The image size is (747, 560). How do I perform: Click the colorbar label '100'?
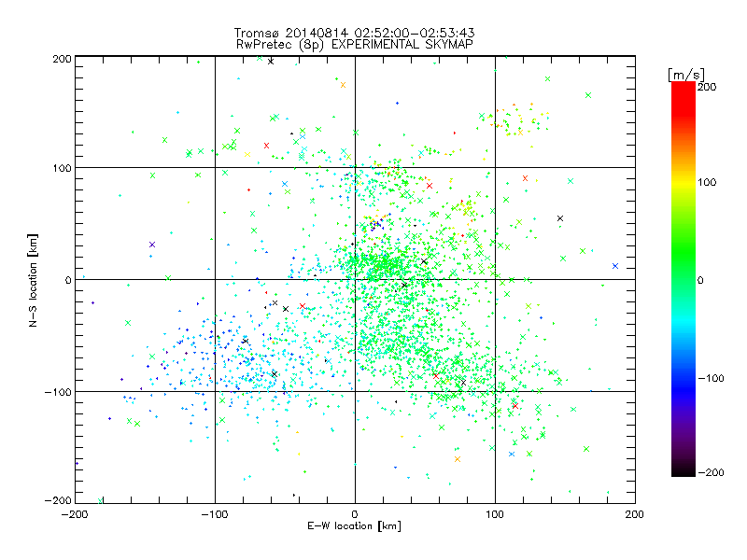(x=707, y=182)
